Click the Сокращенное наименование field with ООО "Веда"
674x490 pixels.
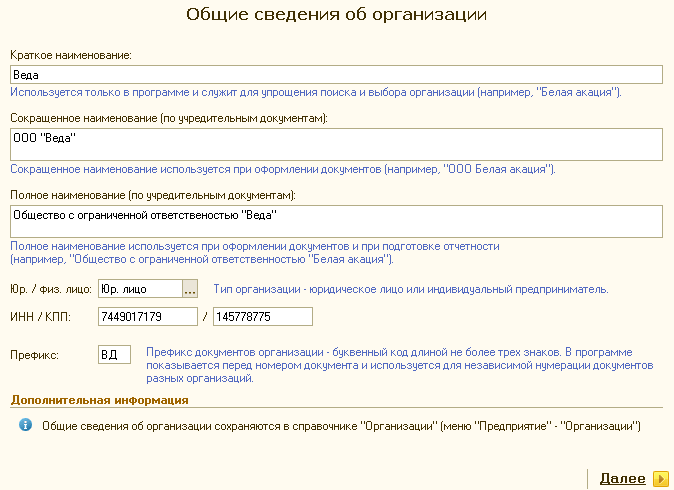click(x=336, y=144)
